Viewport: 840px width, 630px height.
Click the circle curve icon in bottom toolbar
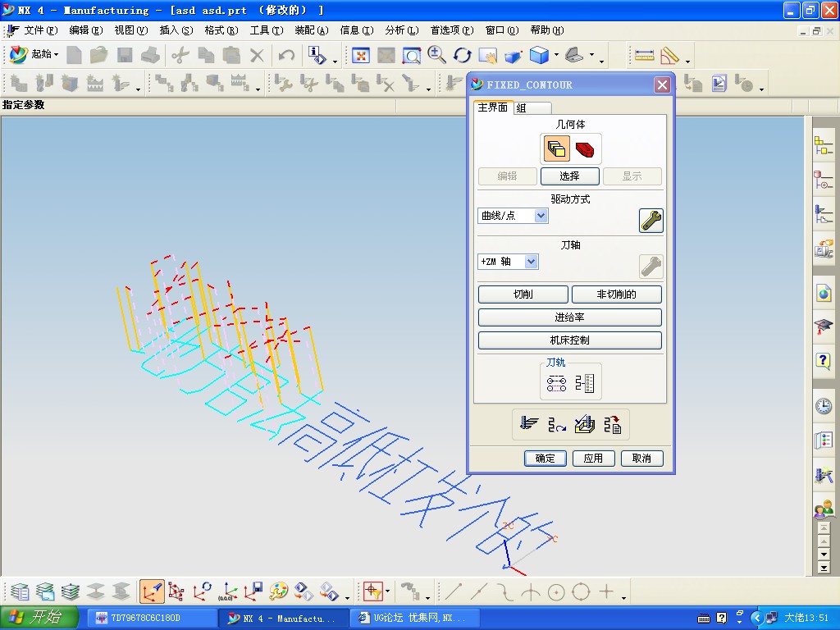click(555, 592)
